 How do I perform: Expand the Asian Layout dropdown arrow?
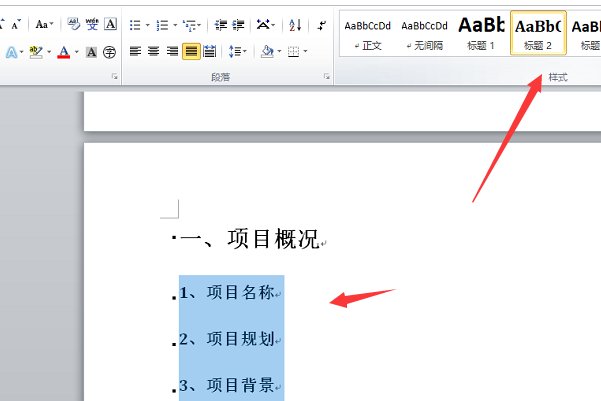click(x=273, y=25)
